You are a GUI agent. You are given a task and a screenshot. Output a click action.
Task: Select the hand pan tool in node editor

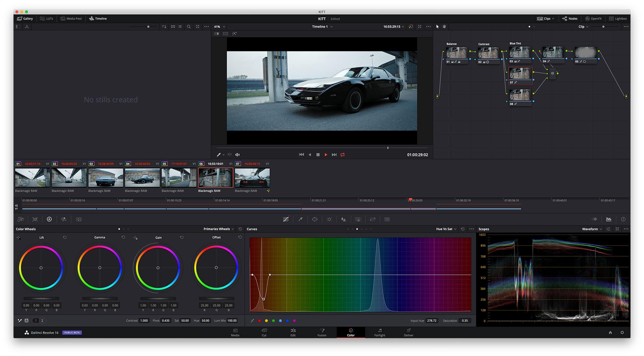444,27
